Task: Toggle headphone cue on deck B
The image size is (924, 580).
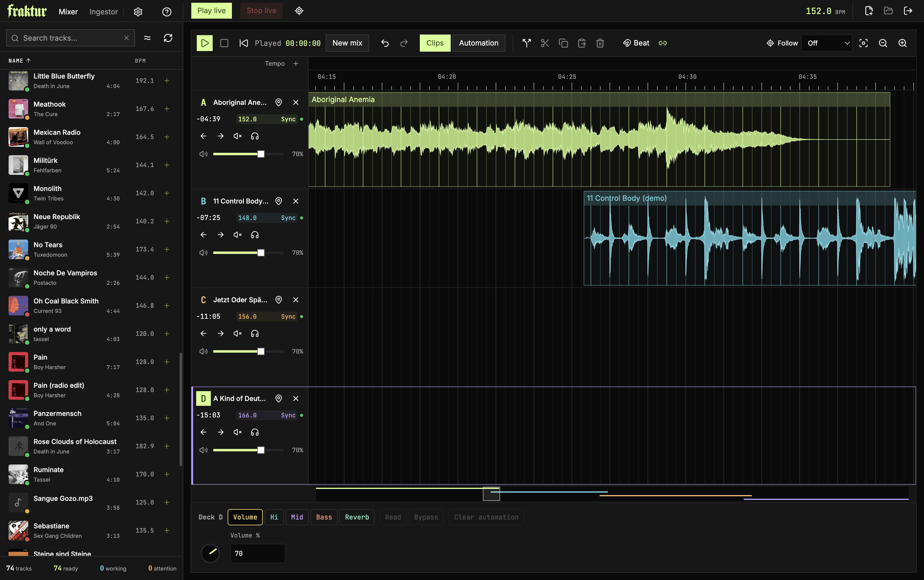Action: (255, 235)
